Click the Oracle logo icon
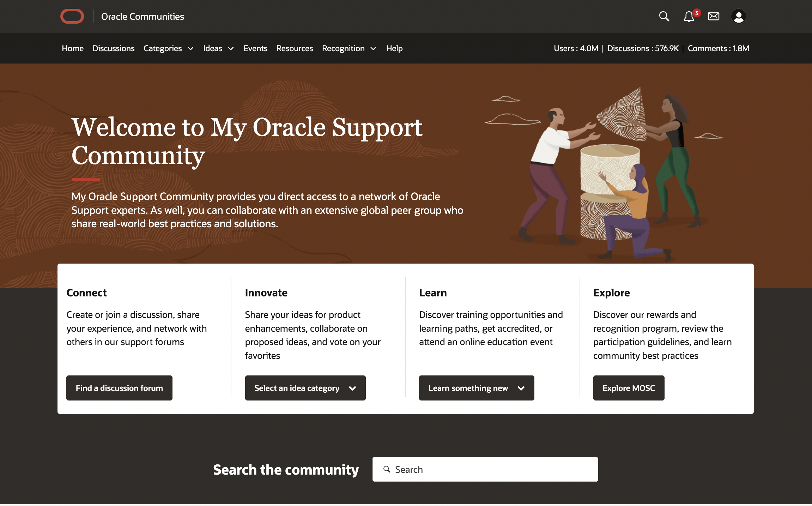Screen dimensions: 812x506 point(72,17)
